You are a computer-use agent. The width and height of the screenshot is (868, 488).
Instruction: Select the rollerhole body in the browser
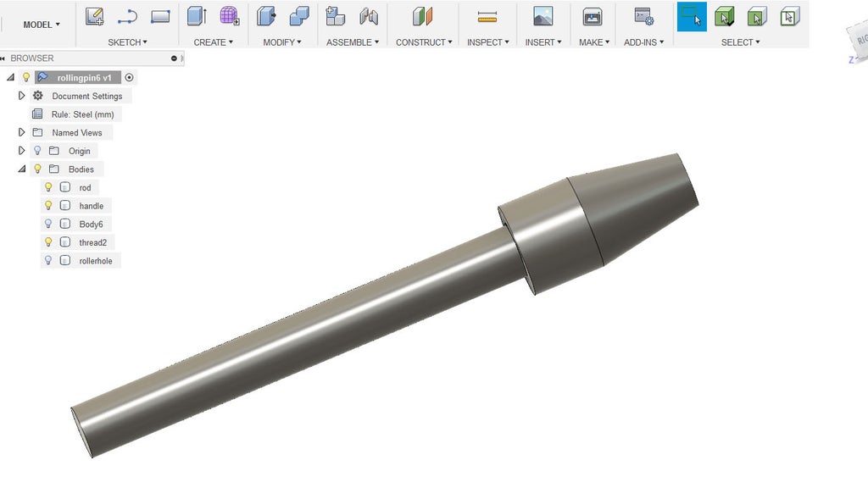[96, 261]
